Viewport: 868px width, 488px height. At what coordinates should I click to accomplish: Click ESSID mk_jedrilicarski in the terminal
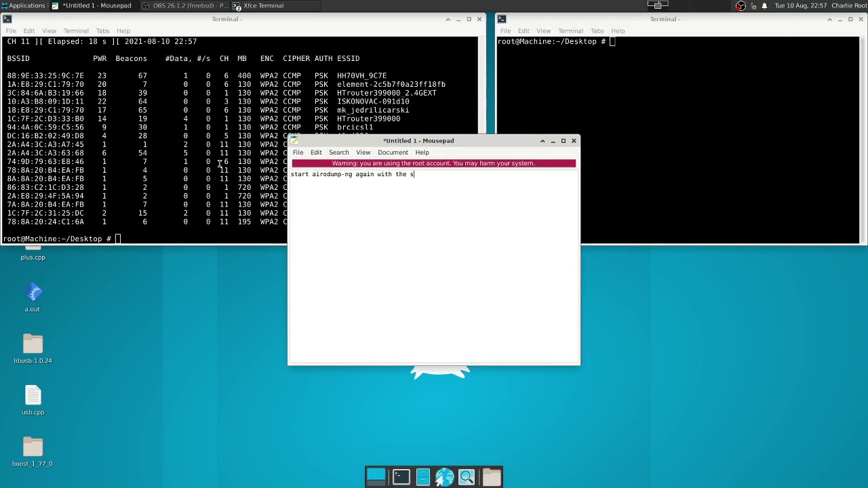click(373, 110)
